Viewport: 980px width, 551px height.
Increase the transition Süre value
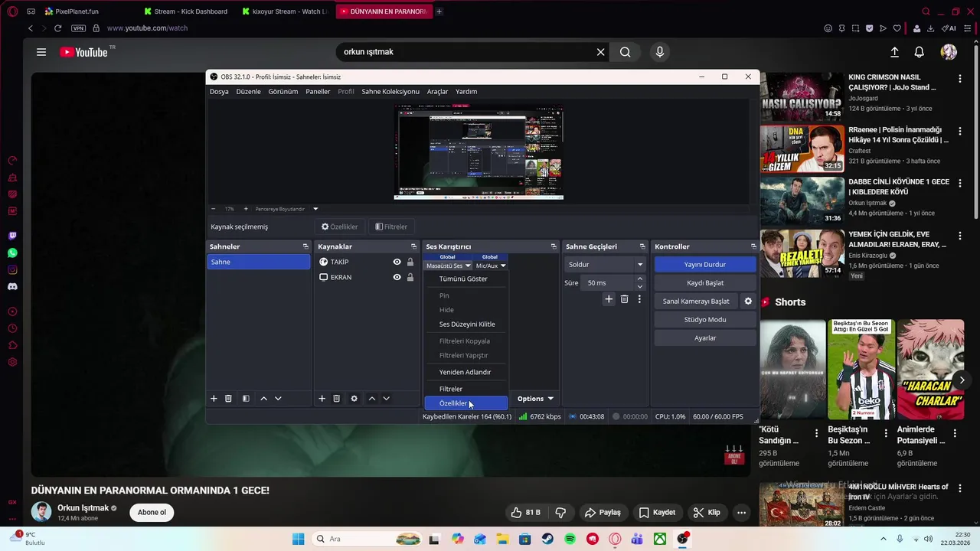[x=640, y=279]
